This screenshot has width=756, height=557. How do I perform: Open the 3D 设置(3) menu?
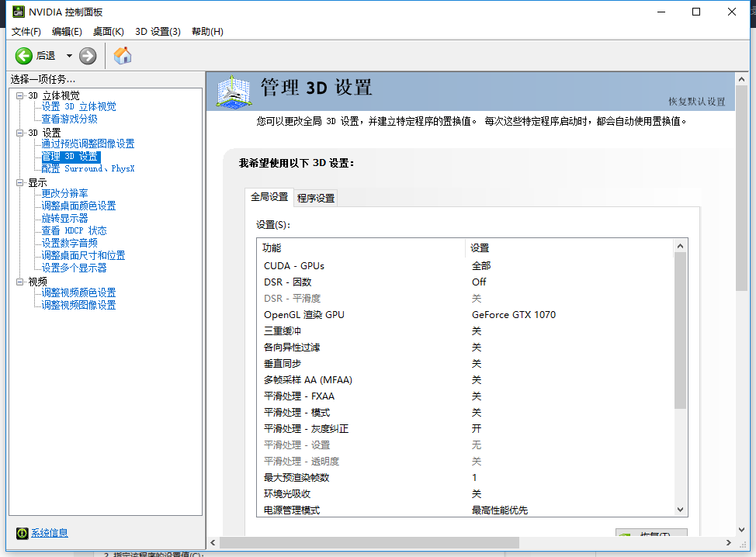(x=158, y=32)
